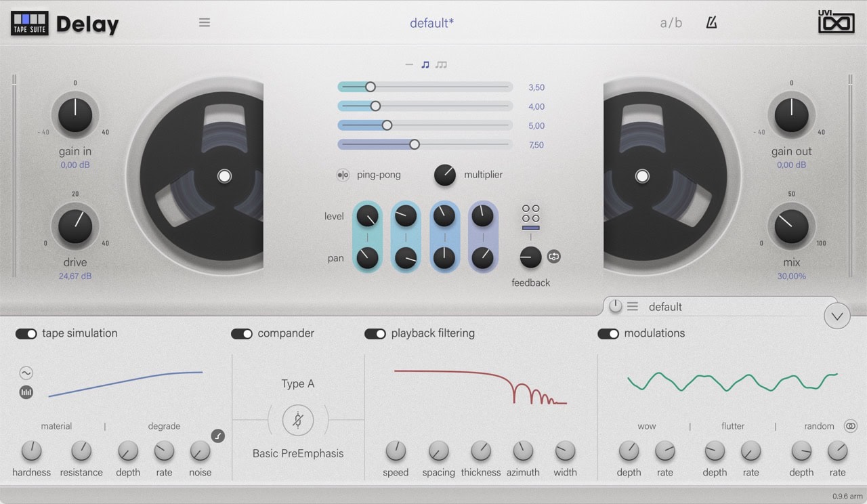Toggle the tape simulation switch
The height and width of the screenshot is (504, 867).
pos(26,333)
